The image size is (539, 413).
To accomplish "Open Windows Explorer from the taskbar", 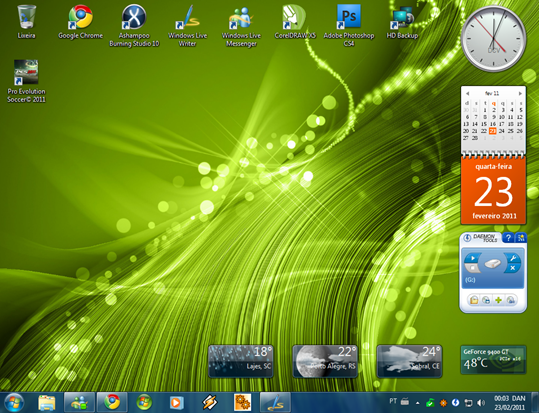I will point(47,403).
